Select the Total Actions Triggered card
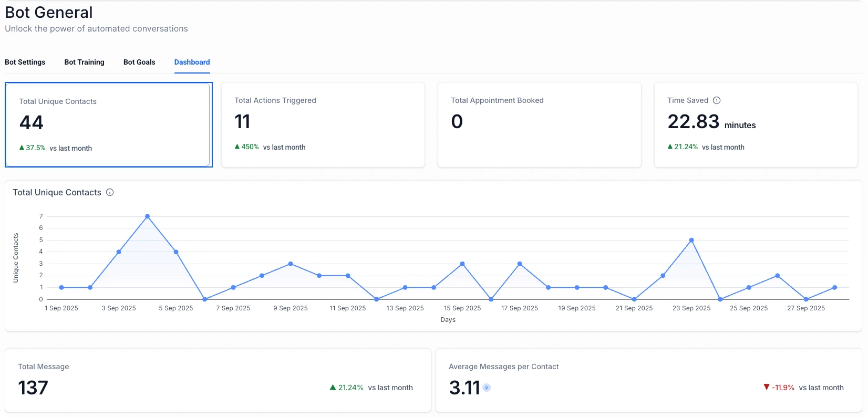868x418 pixels. (323, 124)
